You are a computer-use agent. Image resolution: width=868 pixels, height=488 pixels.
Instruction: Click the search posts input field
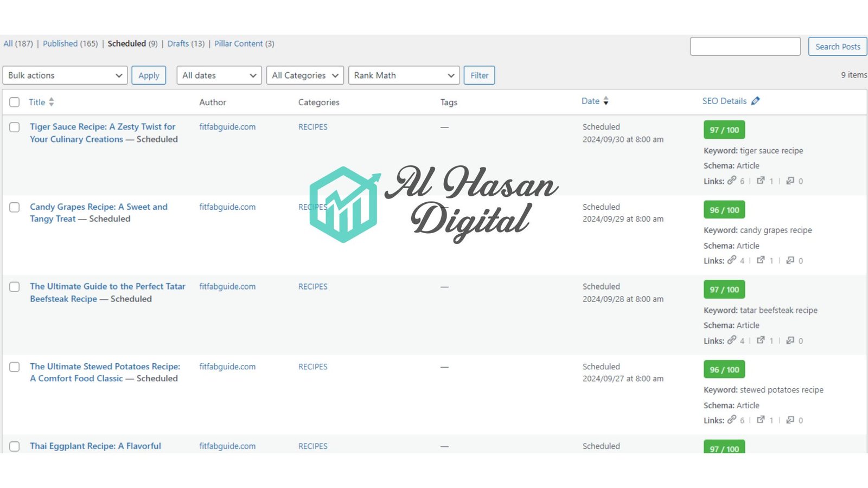tap(745, 47)
